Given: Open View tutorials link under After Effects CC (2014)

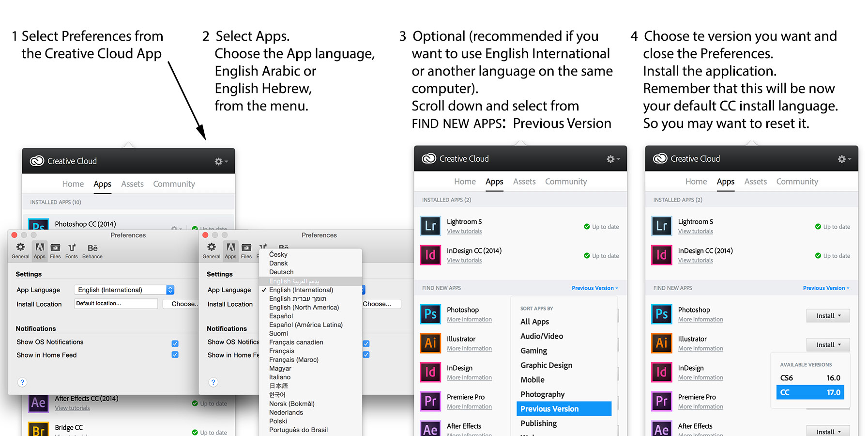Looking at the screenshot, I should 72,408.
